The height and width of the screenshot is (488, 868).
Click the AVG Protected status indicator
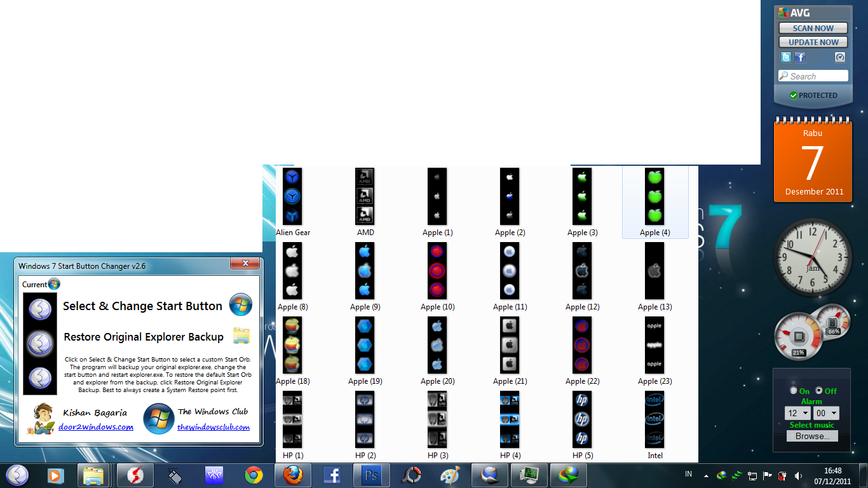point(813,95)
